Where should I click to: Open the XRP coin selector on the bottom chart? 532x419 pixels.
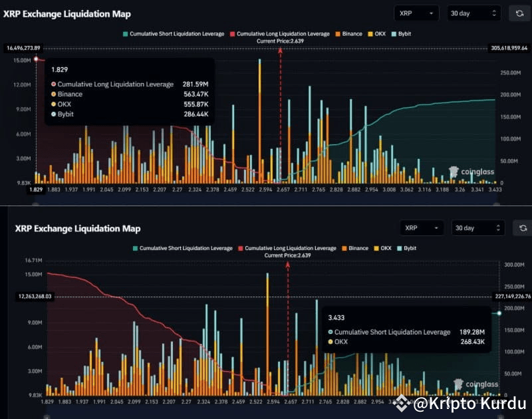pyautogui.click(x=421, y=227)
